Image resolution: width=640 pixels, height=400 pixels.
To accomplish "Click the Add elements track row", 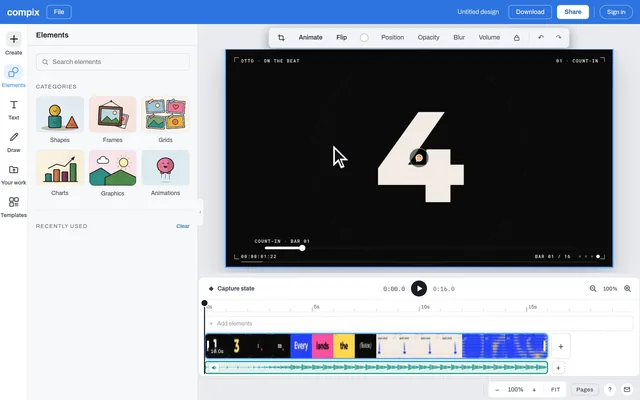I will [x=419, y=323].
